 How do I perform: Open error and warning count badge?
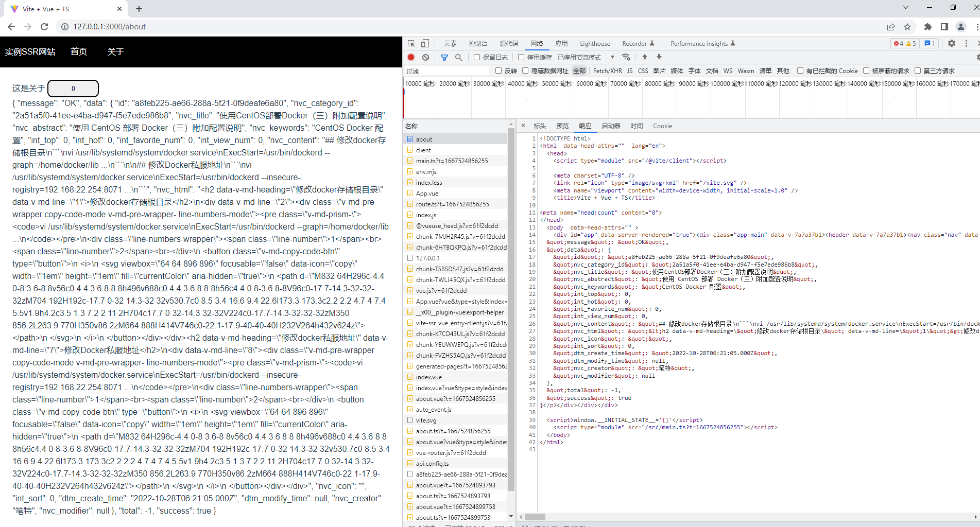point(905,44)
